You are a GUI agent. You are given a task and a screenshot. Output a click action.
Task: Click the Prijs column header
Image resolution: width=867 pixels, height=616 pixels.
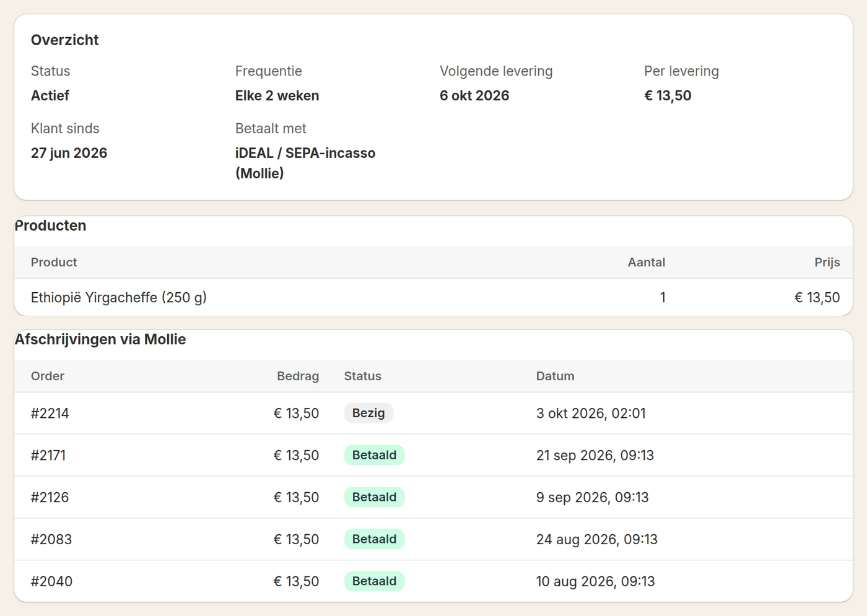click(827, 262)
